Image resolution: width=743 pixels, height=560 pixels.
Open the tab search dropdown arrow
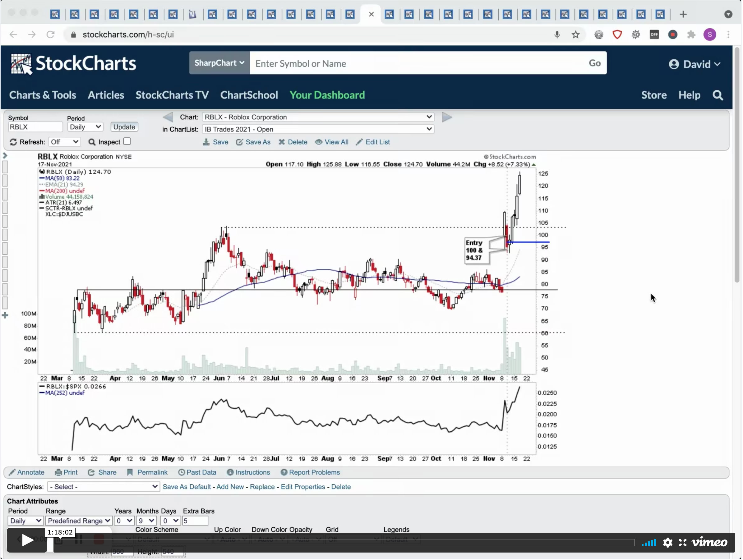(728, 14)
